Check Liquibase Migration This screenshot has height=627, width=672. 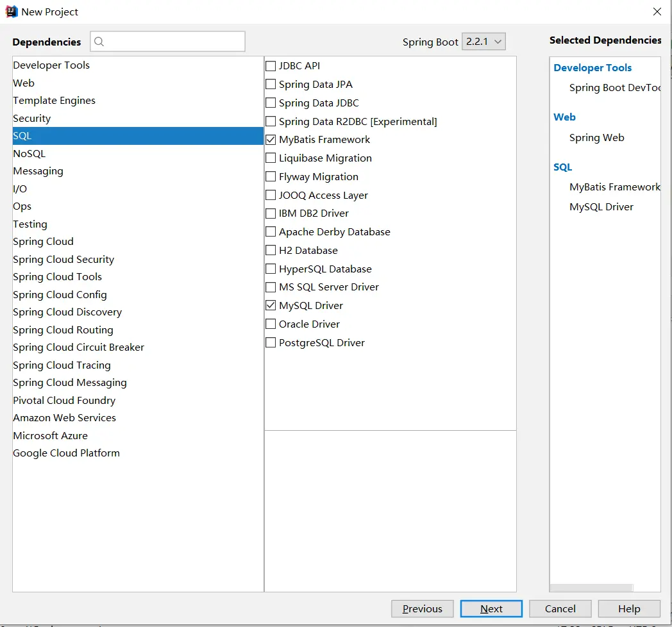[x=271, y=158]
